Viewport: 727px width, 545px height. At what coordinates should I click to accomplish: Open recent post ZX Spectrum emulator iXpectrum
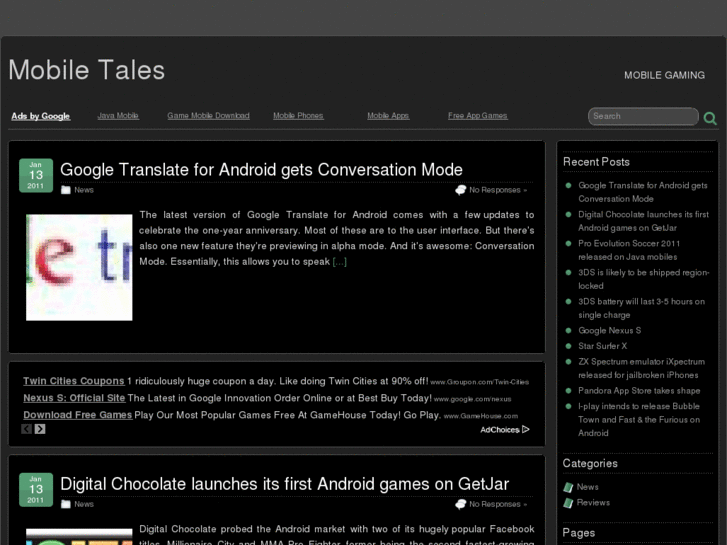coord(641,368)
